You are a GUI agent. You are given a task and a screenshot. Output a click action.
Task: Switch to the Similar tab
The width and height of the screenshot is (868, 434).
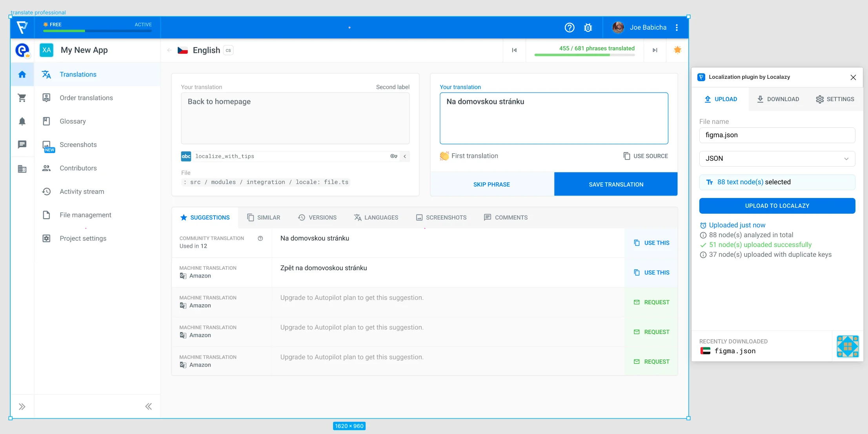264,218
